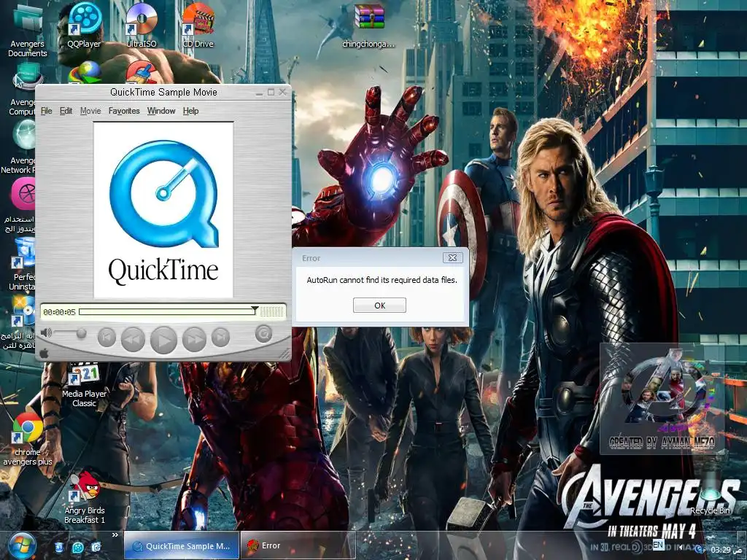Open the Movie menu in QuickTime
This screenshot has height=560, width=747.
click(x=90, y=111)
